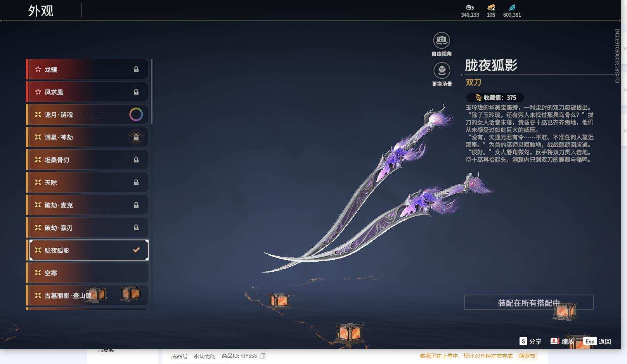Image resolution: width=627 pixels, height=364 pixels.
Task: Select the 凤求凰 skin
Action: (x=87, y=92)
